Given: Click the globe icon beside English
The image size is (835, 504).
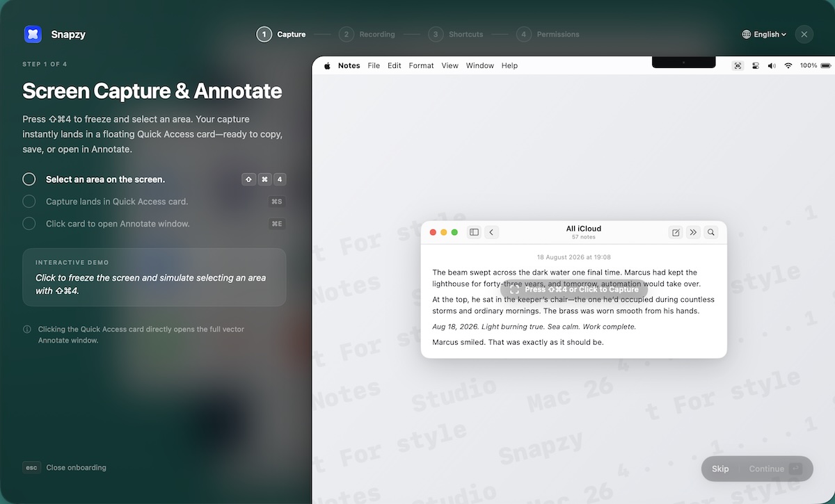Looking at the screenshot, I should tap(747, 34).
